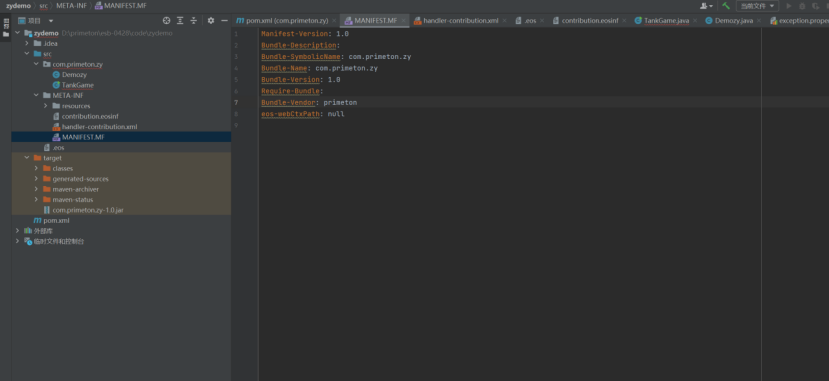This screenshot has width=829, height=381.
Task: Click the run play icon in toolbar
Action: (789, 6)
